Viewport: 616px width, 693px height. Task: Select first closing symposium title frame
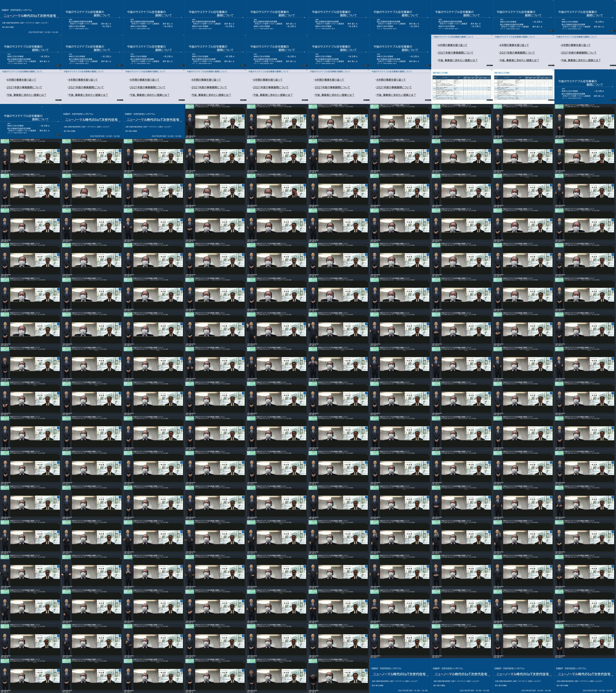(x=400, y=676)
